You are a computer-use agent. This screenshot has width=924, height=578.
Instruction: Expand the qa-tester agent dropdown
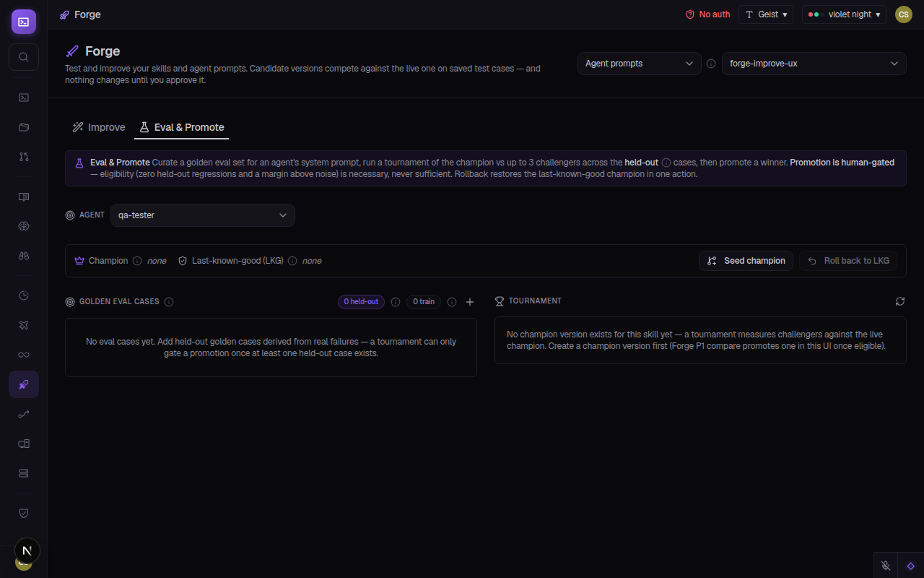pyautogui.click(x=203, y=215)
